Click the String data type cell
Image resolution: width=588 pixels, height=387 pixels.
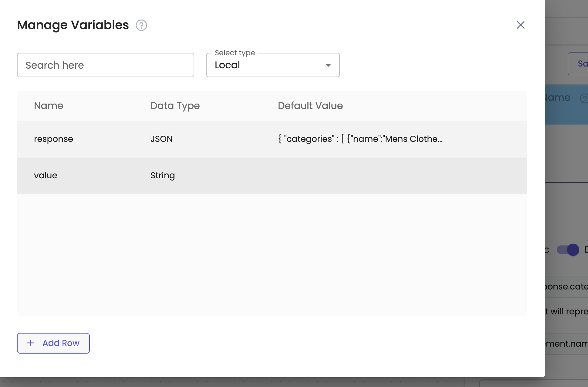coord(163,175)
